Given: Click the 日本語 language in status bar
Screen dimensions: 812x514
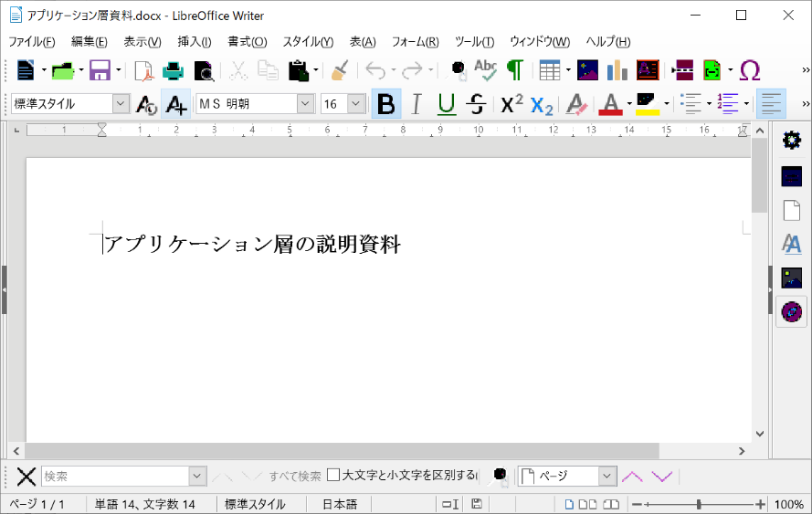Looking at the screenshot, I should tap(340, 504).
